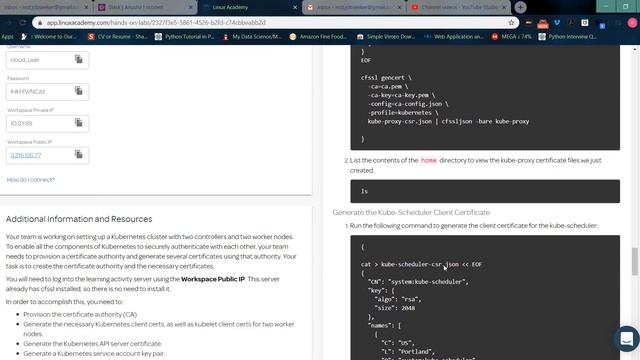Open the Web Application bookmark
The width and height of the screenshot is (640, 360).
(454, 37)
